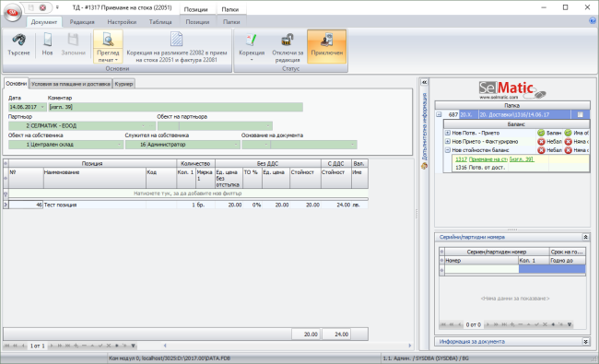Click Отключи за редакция lock icon
The width and height of the screenshot is (599, 364).
click(288, 40)
